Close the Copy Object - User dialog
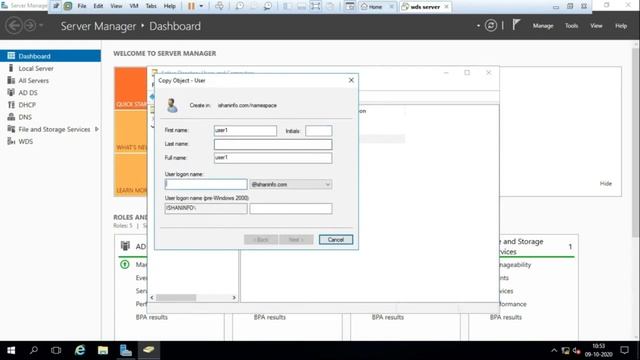The width and height of the screenshot is (640, 360). tap(351, 80)
